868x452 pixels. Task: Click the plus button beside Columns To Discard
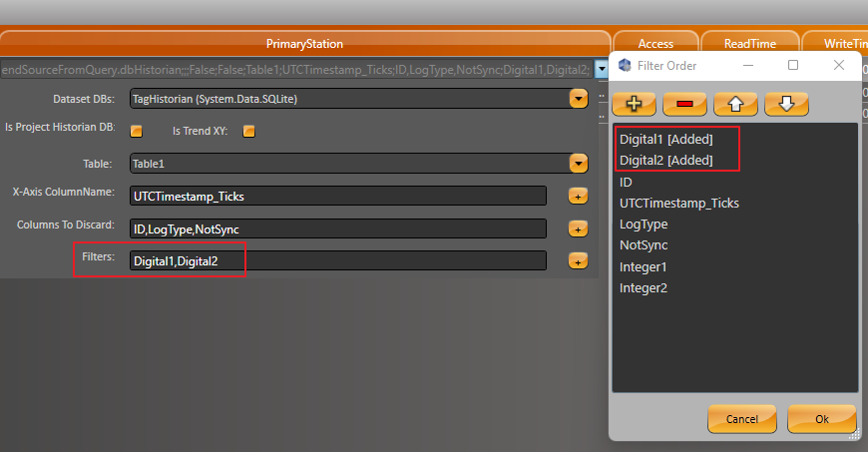[578, 228]
